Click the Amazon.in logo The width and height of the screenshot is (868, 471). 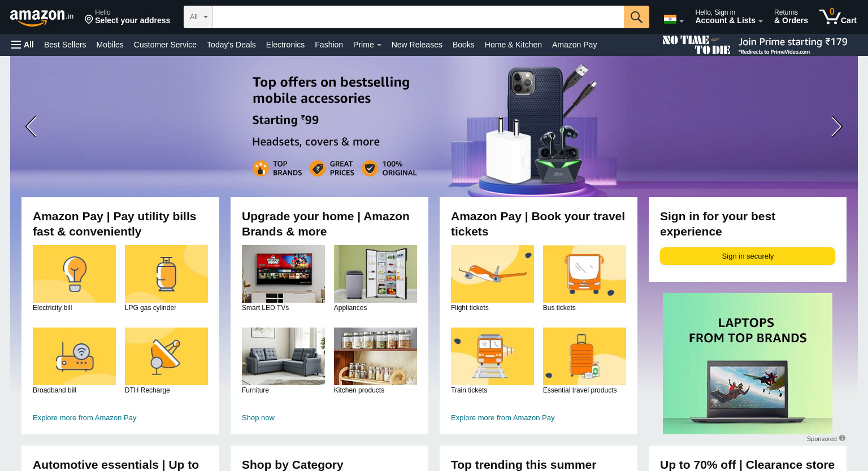42,17
